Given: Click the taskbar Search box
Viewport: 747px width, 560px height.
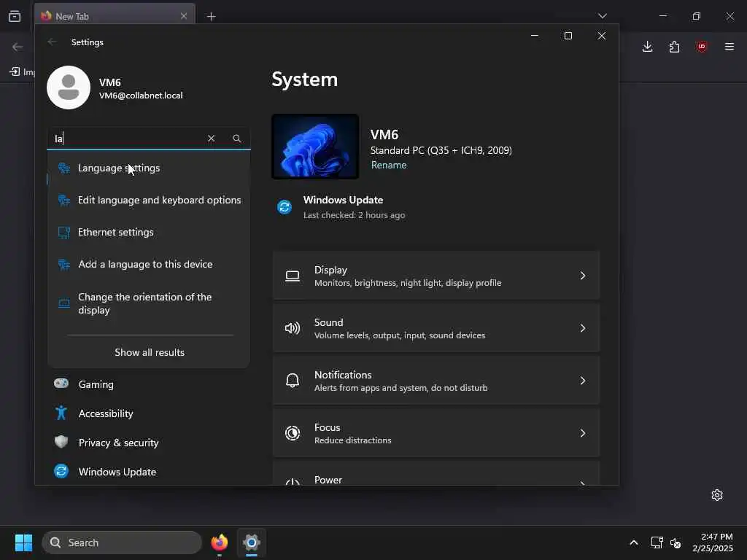Looking at the screenshot, I should pos(122,542).
